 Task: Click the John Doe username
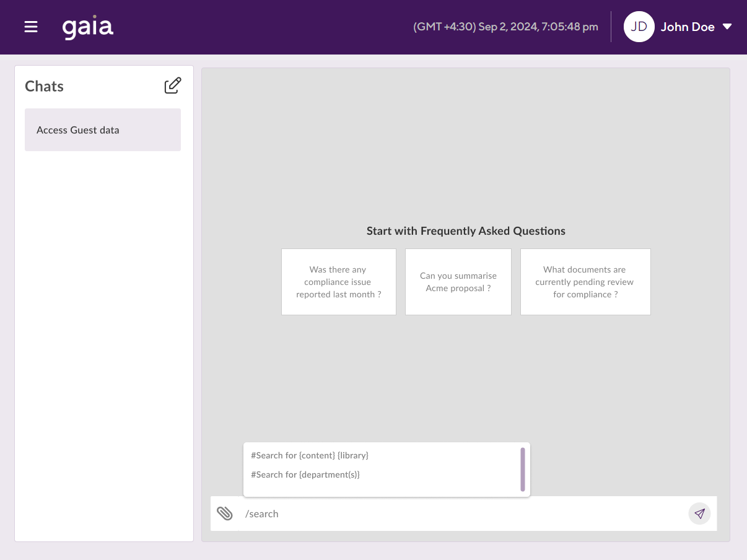[x=688, y=27]
